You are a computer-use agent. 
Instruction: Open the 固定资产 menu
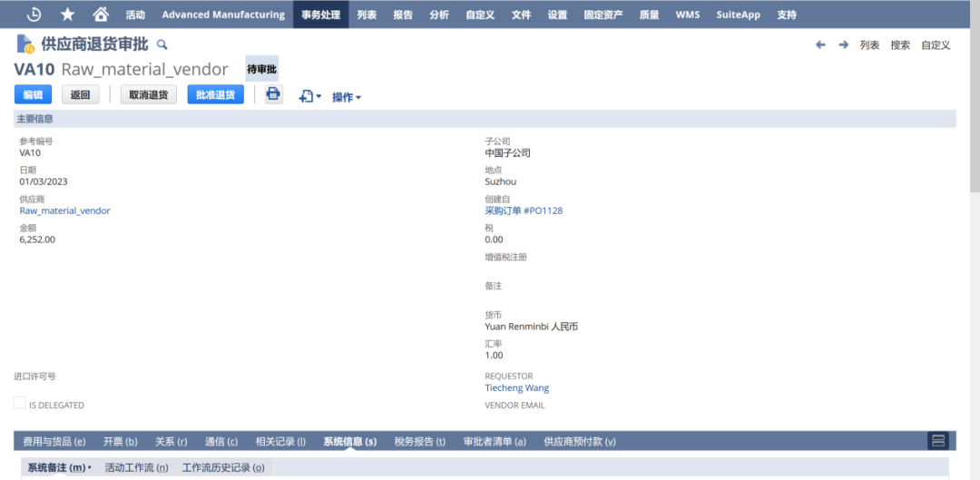click(603, 15)
